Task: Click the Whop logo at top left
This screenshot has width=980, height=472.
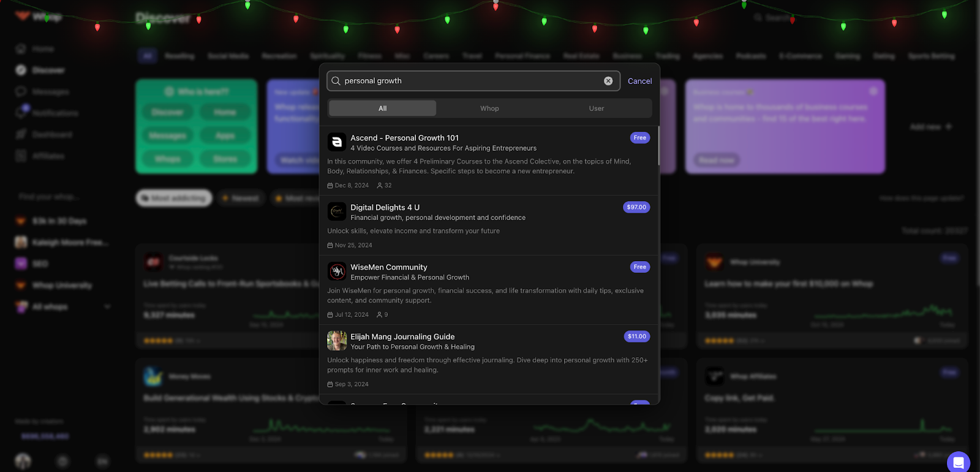Action: (39, 17)
